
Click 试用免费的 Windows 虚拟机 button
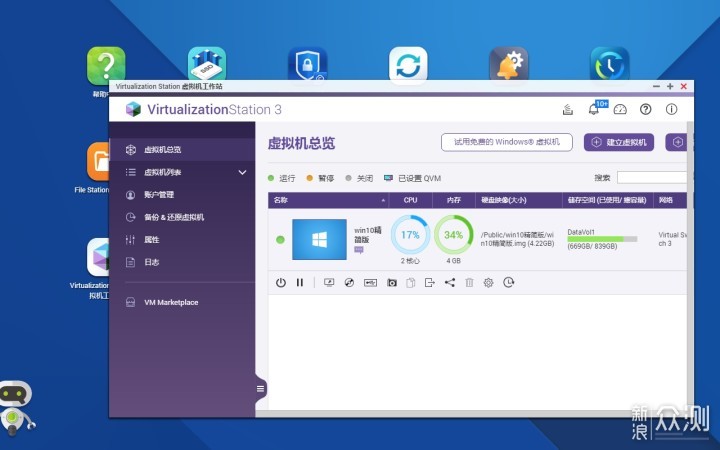(507, 142)
